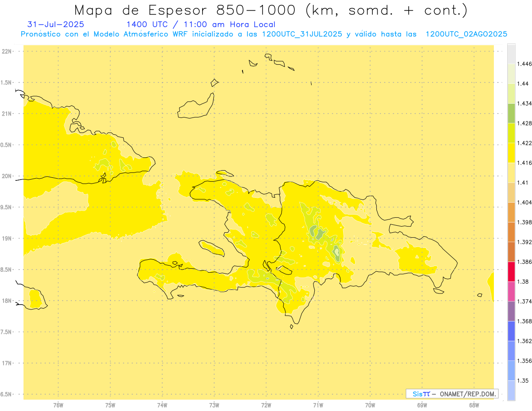Viewport: 532px width, 411px height.
Task: Click the red legend swatch between 1.38 and 1.386
Action: click(511, 271)
